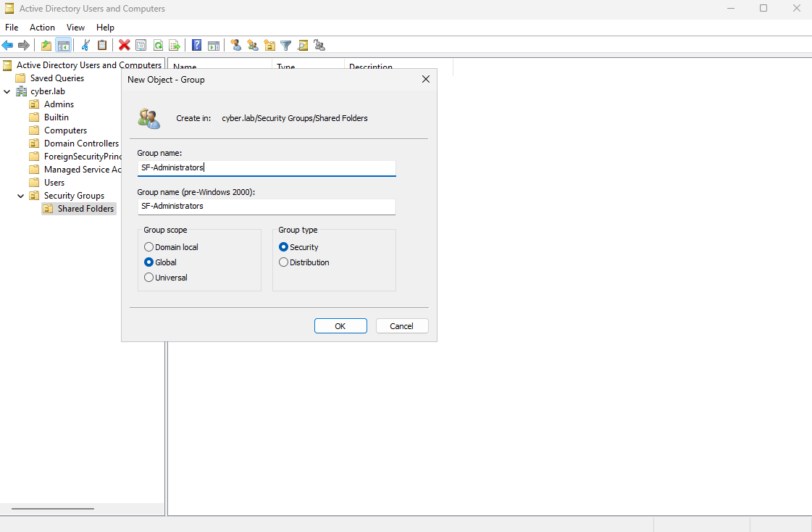Click the Back arrow in toolbar
The height and width of the screenshot is (532, 812).
[x=8, y=45]
